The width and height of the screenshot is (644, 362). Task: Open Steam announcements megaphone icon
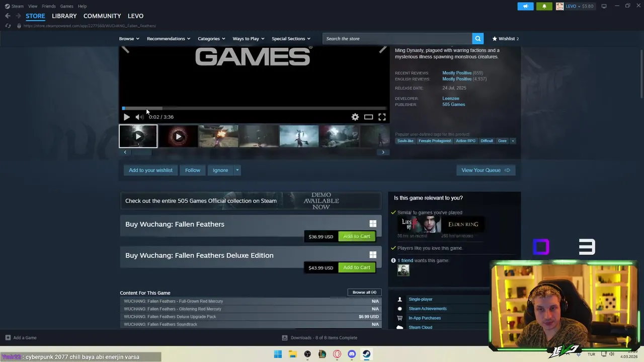coord(525,6)
